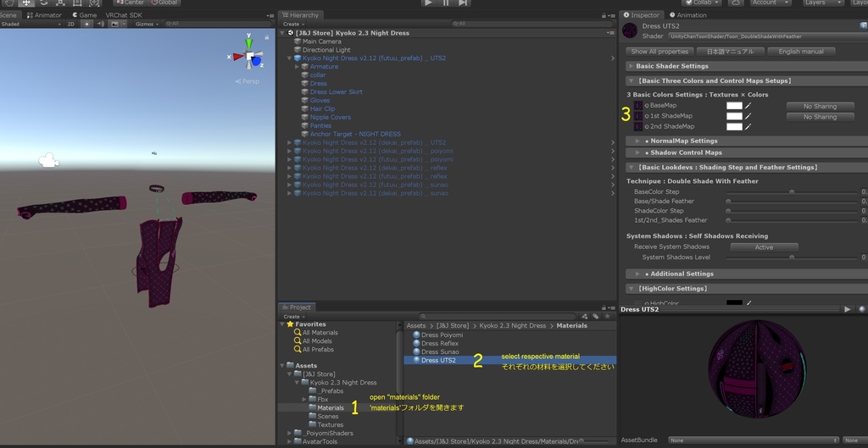Select All Materials favorite search
Screen dimensions: 868x448
click(320, 333)
